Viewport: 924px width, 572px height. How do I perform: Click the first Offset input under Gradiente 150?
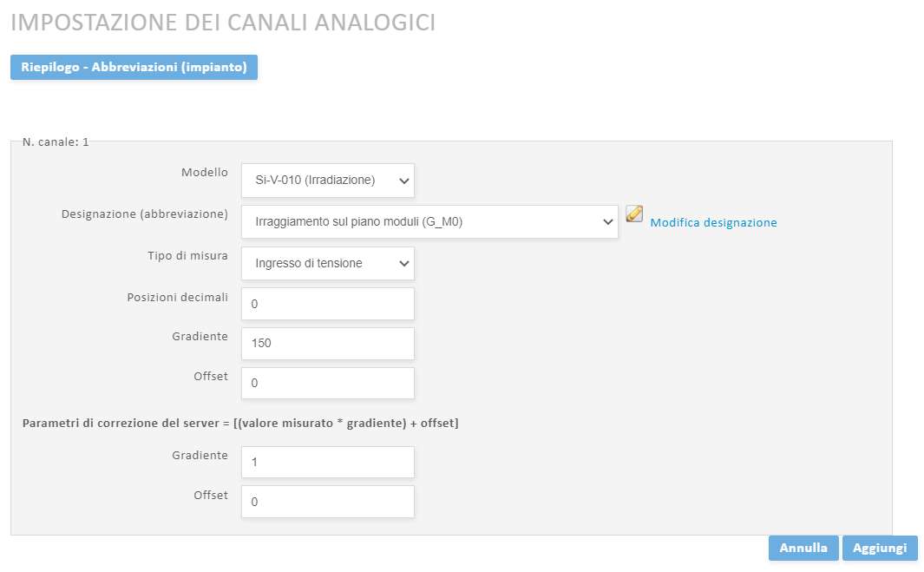coord(328,383)
